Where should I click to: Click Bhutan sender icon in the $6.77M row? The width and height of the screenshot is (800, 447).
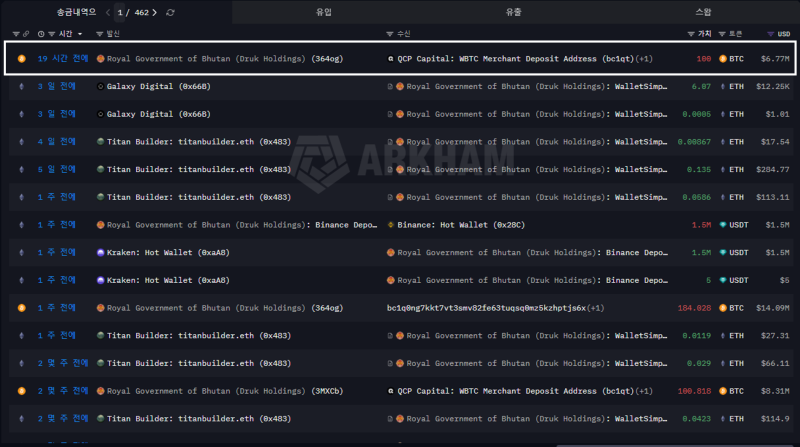pos(101,59)
